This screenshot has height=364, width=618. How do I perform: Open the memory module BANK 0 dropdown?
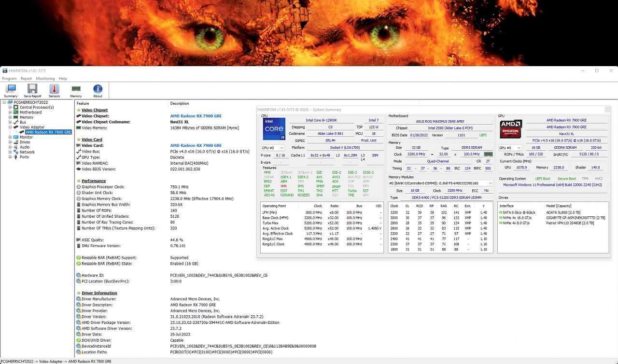click(441, 183)
